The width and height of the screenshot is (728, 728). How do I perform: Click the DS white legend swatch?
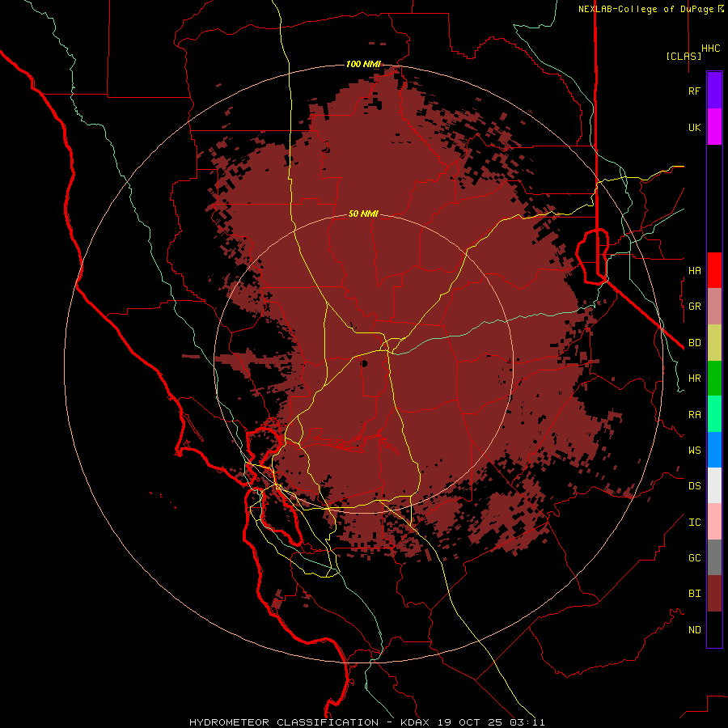tap(714, 485)
